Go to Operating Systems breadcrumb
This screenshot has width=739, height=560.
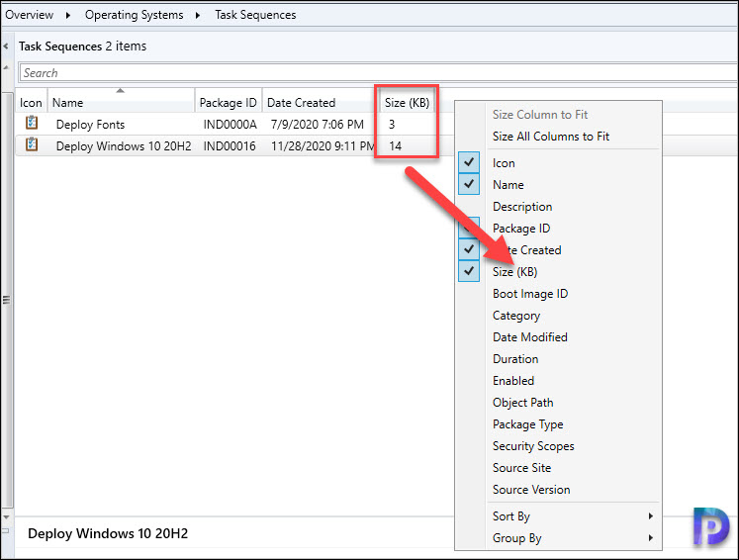coord(134,15)
